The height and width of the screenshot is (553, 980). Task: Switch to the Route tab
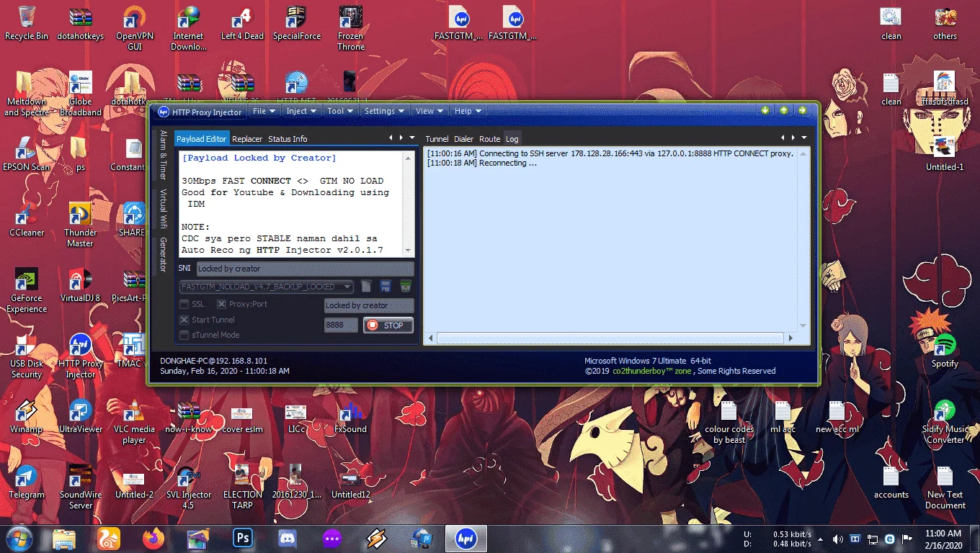tap(489, 139)
